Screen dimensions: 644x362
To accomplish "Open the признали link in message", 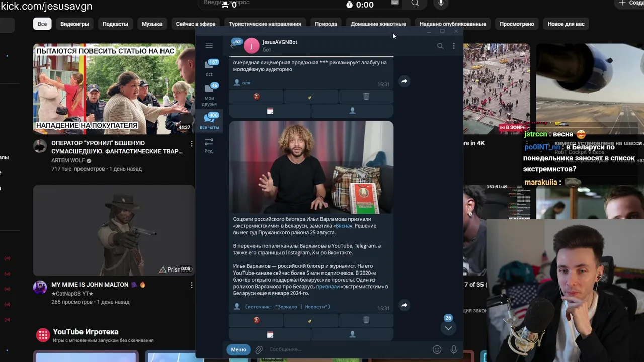I will pos(328,286).
